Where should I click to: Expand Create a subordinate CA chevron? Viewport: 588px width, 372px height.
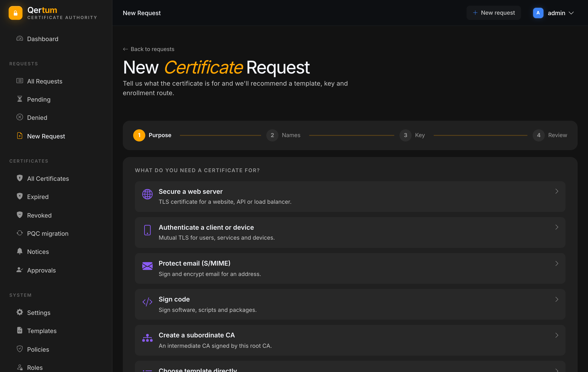pyautogui.click(x=557, y=335)
